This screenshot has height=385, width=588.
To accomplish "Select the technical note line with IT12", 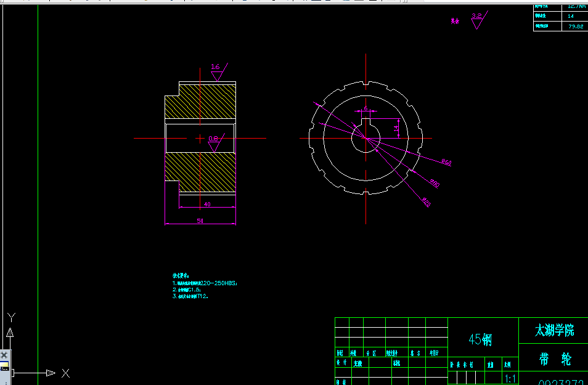I will tap(190, 296).
